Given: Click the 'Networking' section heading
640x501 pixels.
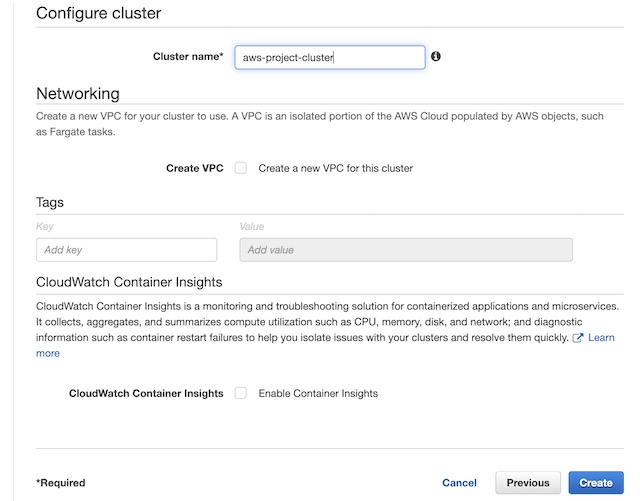Looking at the screenshot, I should tap(77, 93).
